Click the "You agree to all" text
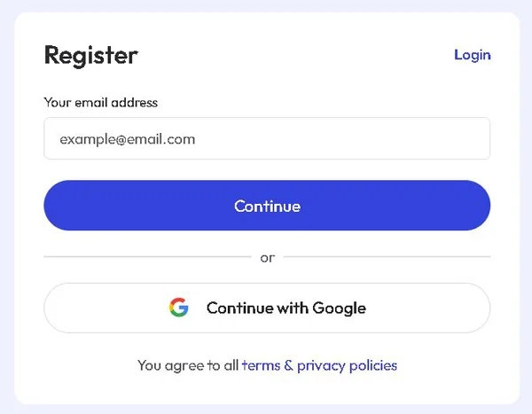Viewport: 532px width, 414px height. tap(188, 365)
